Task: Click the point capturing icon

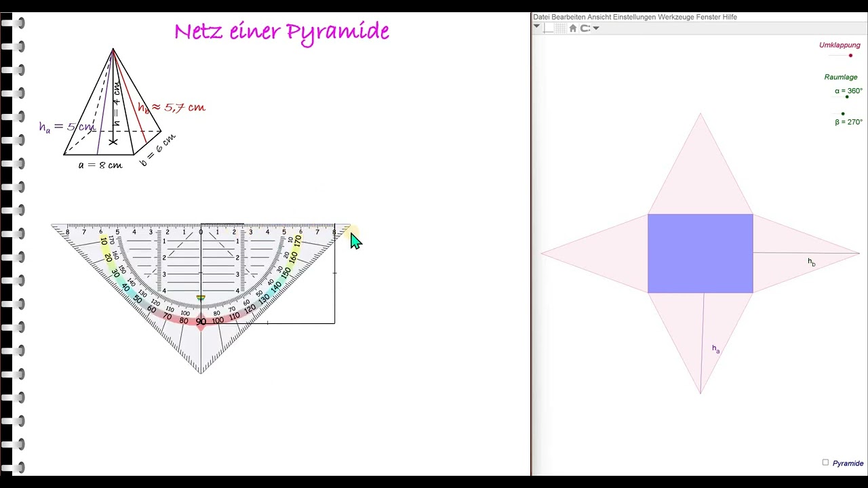Action: (585, 28)
